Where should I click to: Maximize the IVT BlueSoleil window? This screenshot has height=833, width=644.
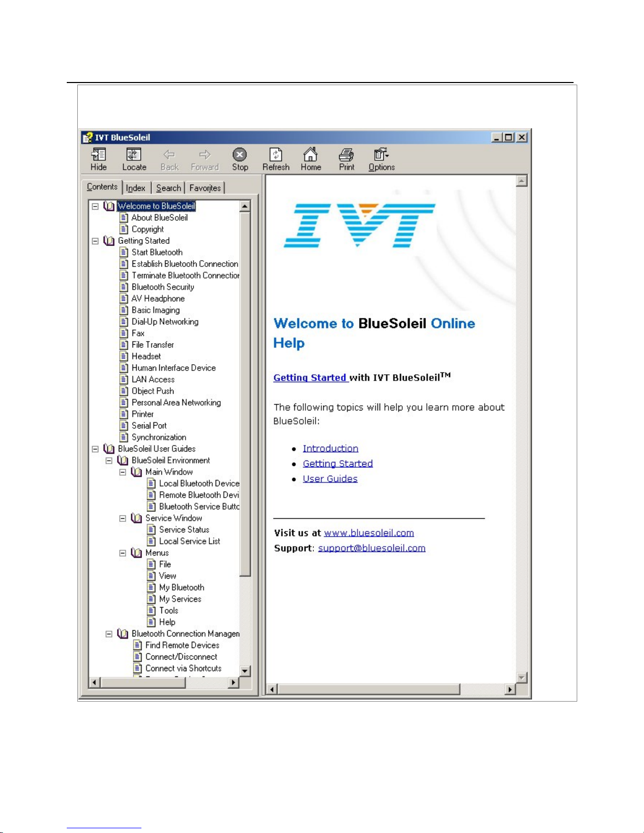point(508,137)
